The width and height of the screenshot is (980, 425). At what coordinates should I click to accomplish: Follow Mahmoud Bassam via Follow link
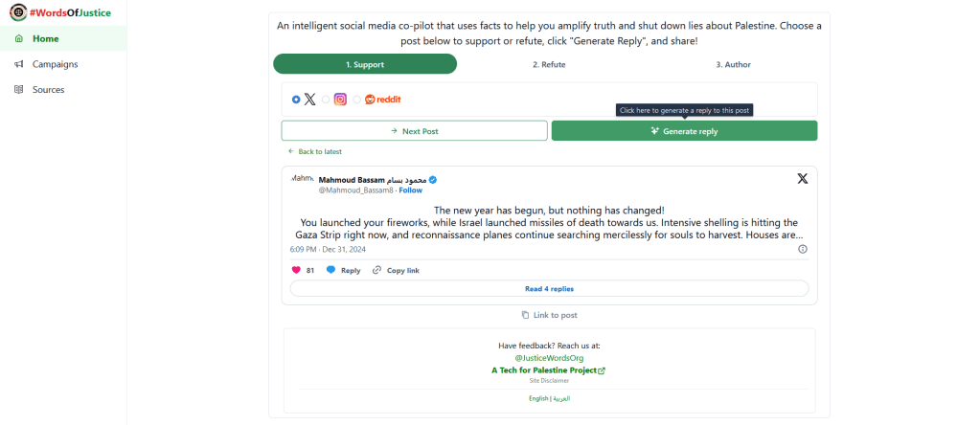(x=411, y=190)
